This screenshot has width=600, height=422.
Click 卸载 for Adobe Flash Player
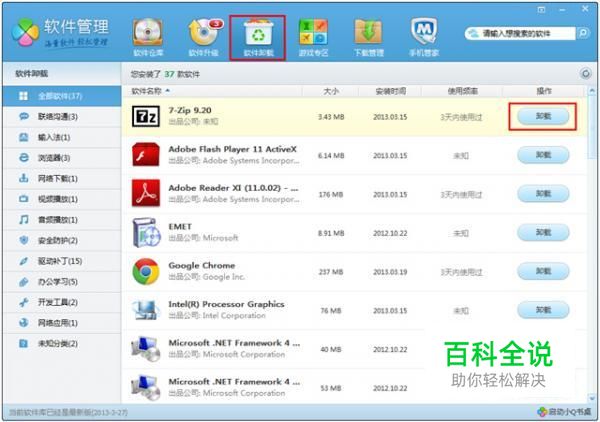pyautogui.click(x=543, y=155)
